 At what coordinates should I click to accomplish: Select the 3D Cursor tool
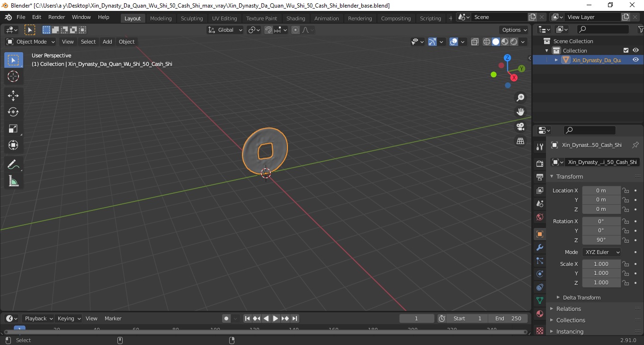point(13,76)
